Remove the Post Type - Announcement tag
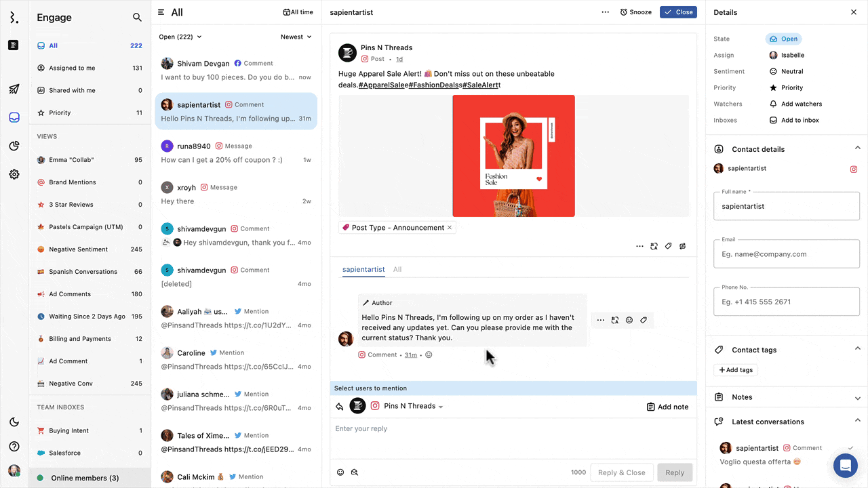The image size is (868, 488). point(450,228)
